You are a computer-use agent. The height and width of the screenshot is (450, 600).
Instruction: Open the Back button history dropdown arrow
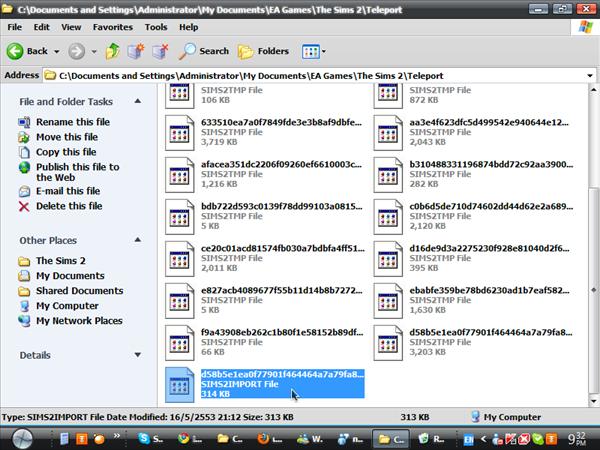pyautogui.click(x=57, y=51)
